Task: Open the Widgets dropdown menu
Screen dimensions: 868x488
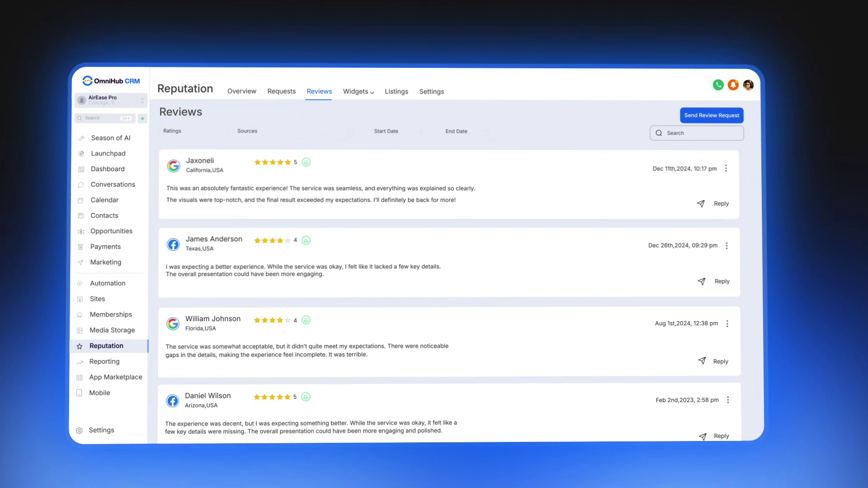Action: pos(359,92)
